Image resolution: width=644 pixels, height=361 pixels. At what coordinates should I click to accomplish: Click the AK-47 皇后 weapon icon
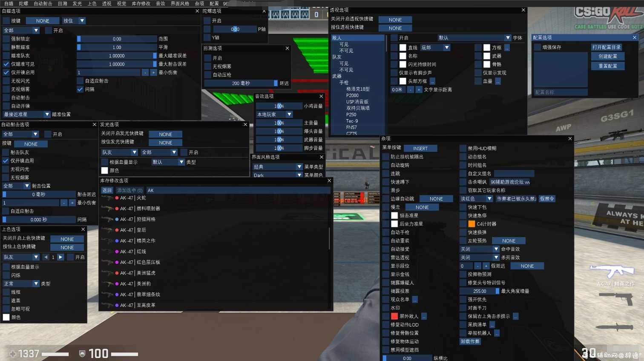point(107,230)
